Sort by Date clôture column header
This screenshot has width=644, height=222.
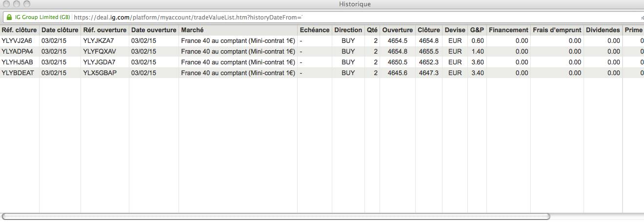coord(60,30)
